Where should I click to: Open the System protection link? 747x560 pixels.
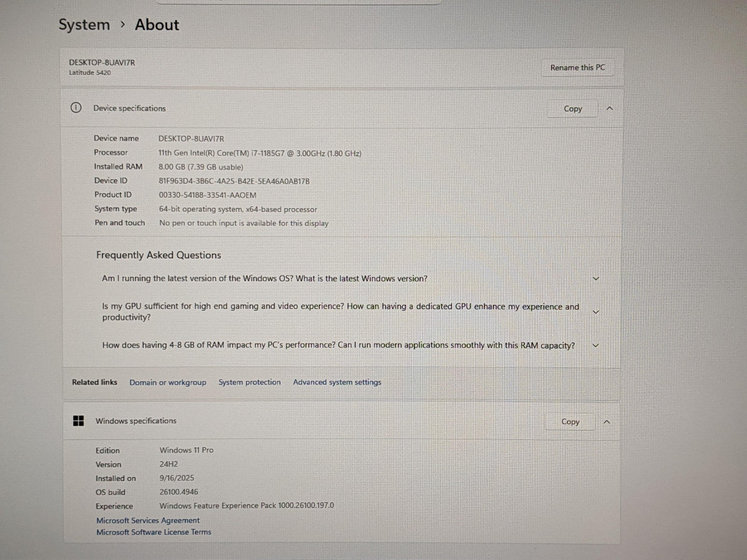[x=249, y=382]
